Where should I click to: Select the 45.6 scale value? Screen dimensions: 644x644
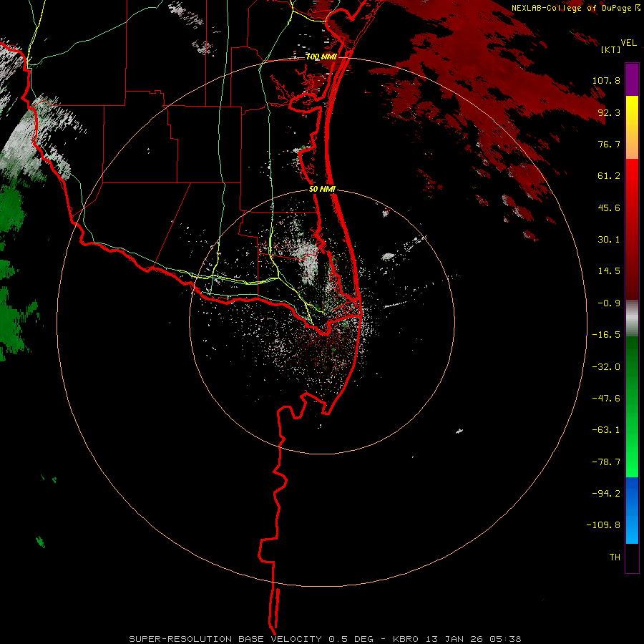609,208
